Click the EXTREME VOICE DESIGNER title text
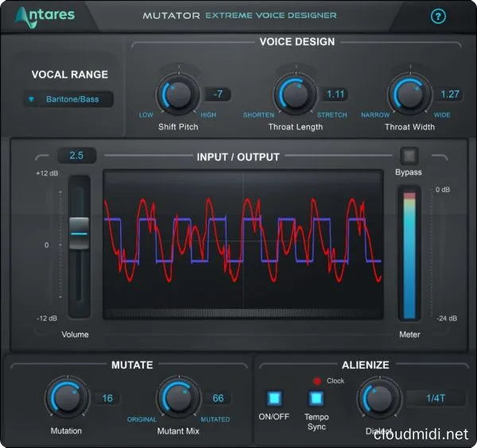 pyautogui.click(x=271, y=15)
